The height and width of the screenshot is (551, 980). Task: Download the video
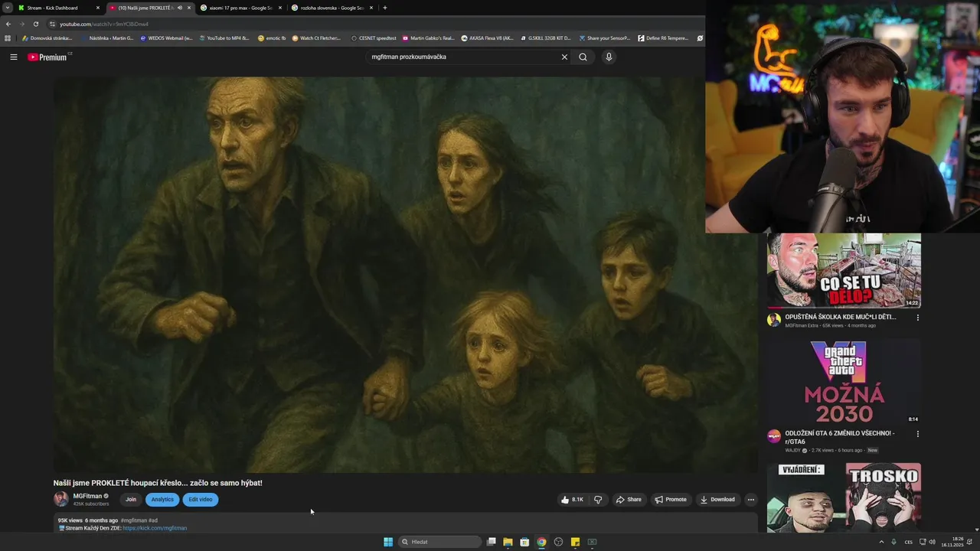click(x=717, y=500)
